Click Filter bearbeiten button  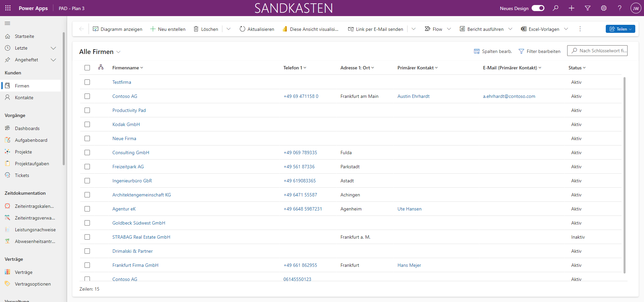539,51
